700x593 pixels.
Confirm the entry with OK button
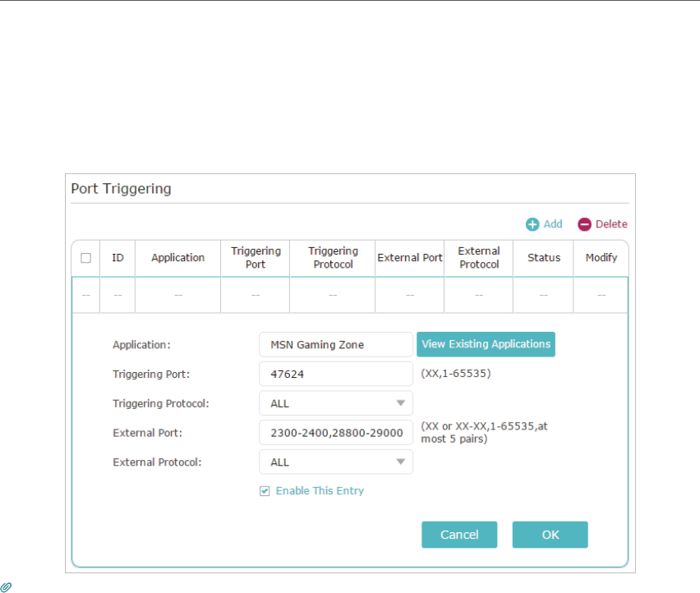point(550,535)
